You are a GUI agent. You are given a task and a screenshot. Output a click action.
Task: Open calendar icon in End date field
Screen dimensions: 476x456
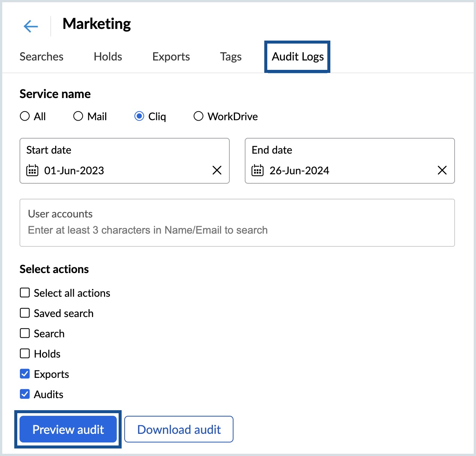(258, 170)
